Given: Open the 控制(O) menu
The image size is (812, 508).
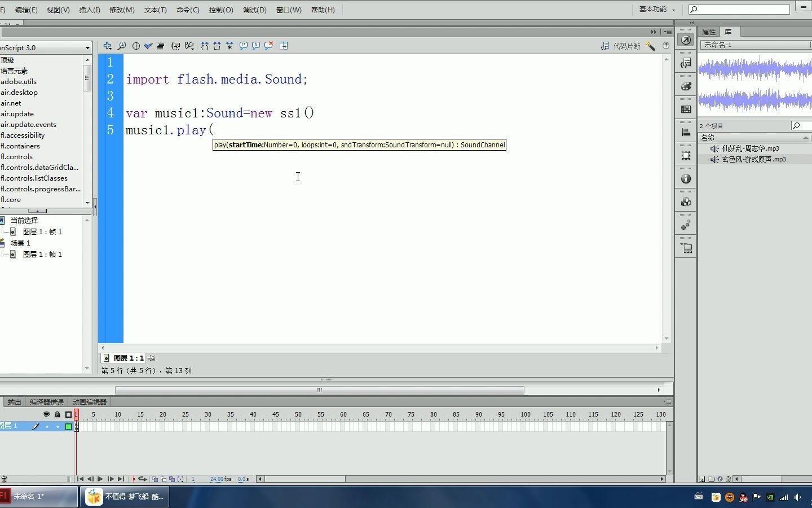Looking at the screenshot, I should pyautogui.click(x=221, y=10).
